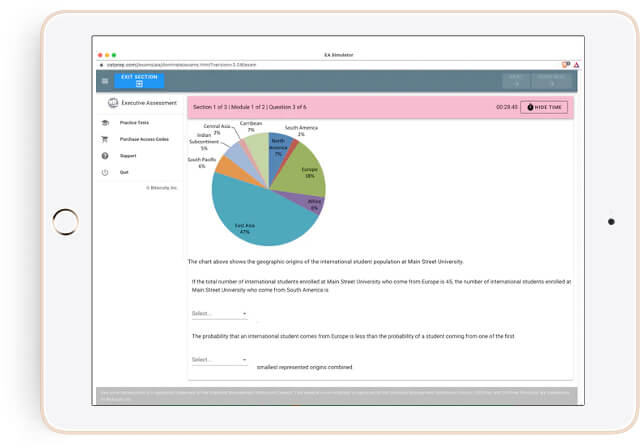Click the 'South America 2%' chart label
Image resolution: width=640 pixels, height=446 pixels.
[x=301, y=131]
